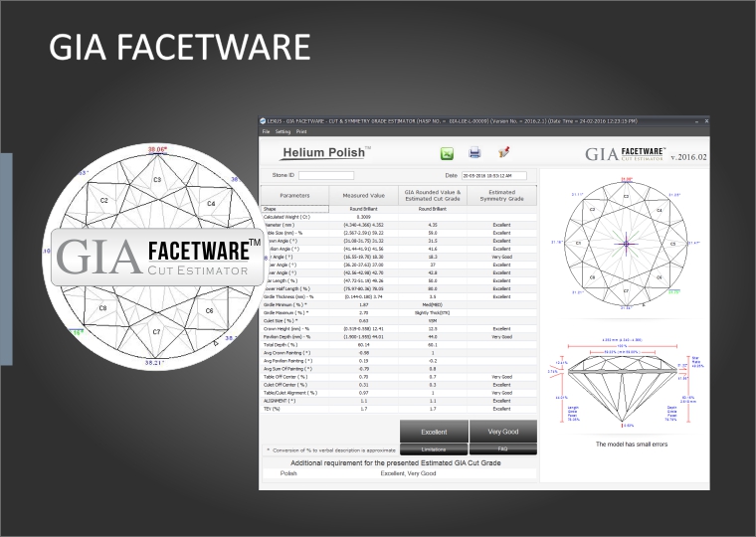Open the Print menu
The image size is (756, 537).
click(x=301, y=131)
